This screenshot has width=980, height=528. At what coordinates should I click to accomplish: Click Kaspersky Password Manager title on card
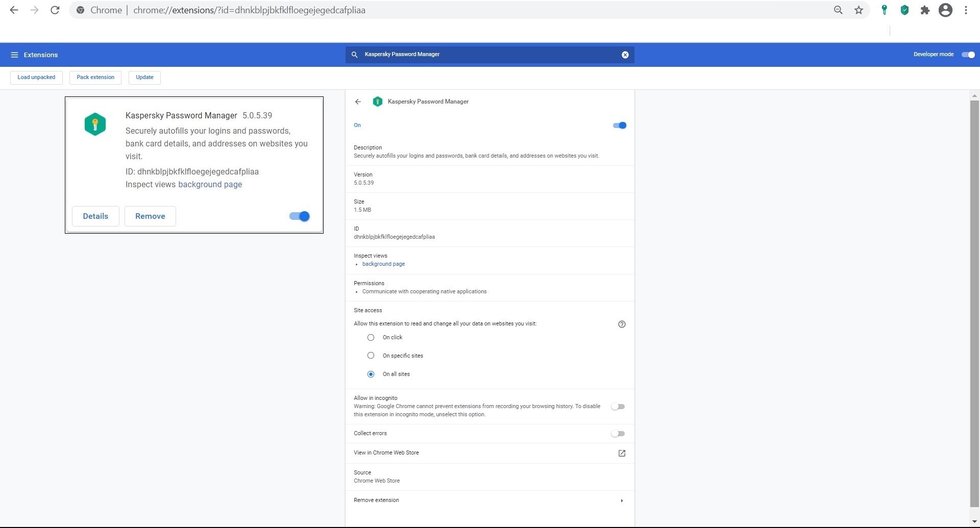coord(181,116)
